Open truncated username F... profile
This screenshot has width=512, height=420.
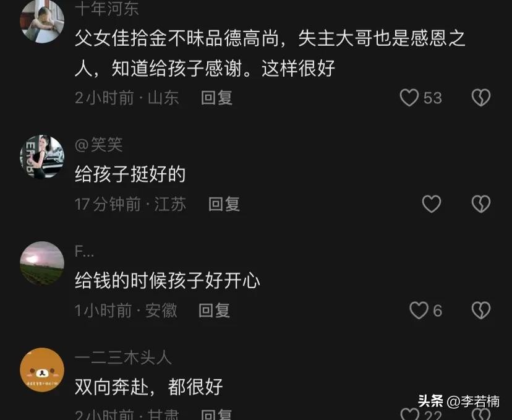click(84, 251)
